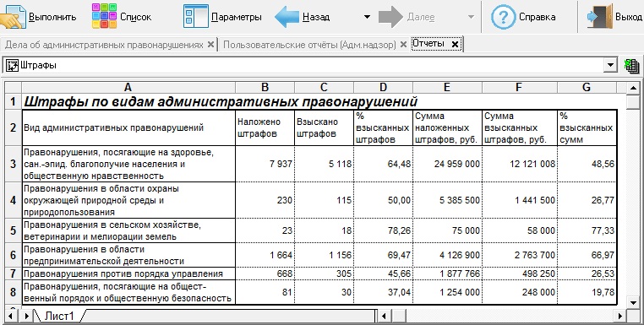
Task: Select the Лист1 sheet tab
Action: pos(59,316)
